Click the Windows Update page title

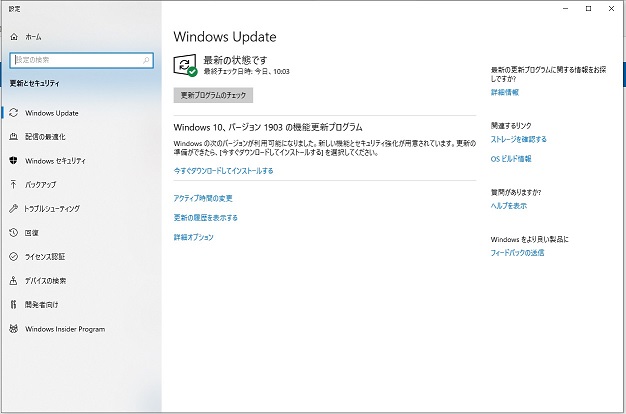(x=225, y=37)
